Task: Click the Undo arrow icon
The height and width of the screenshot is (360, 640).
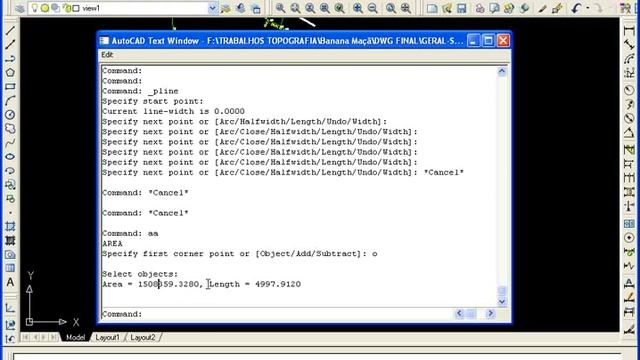Action: [576, 8]
